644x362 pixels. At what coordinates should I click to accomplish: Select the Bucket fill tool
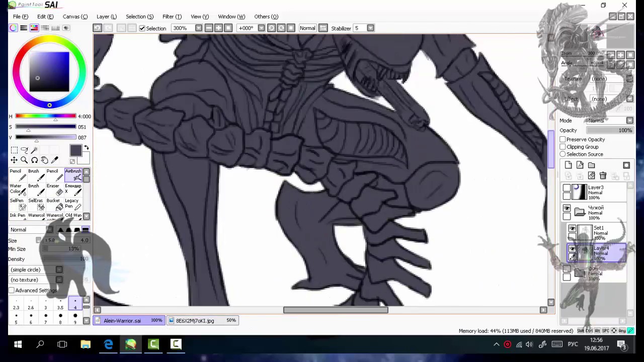pyautogui.click(x=55, y=204)
